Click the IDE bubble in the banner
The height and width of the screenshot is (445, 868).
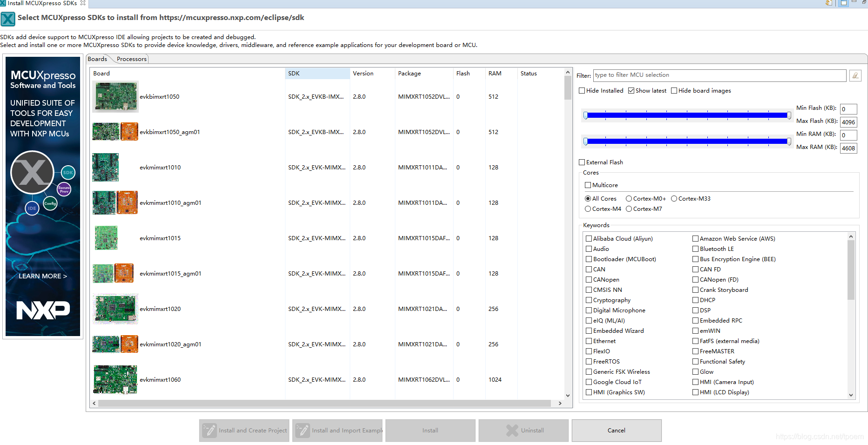[32, 208]
